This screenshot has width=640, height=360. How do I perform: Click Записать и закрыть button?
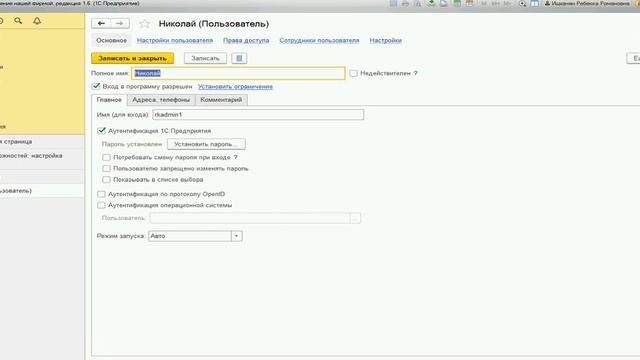133,58
